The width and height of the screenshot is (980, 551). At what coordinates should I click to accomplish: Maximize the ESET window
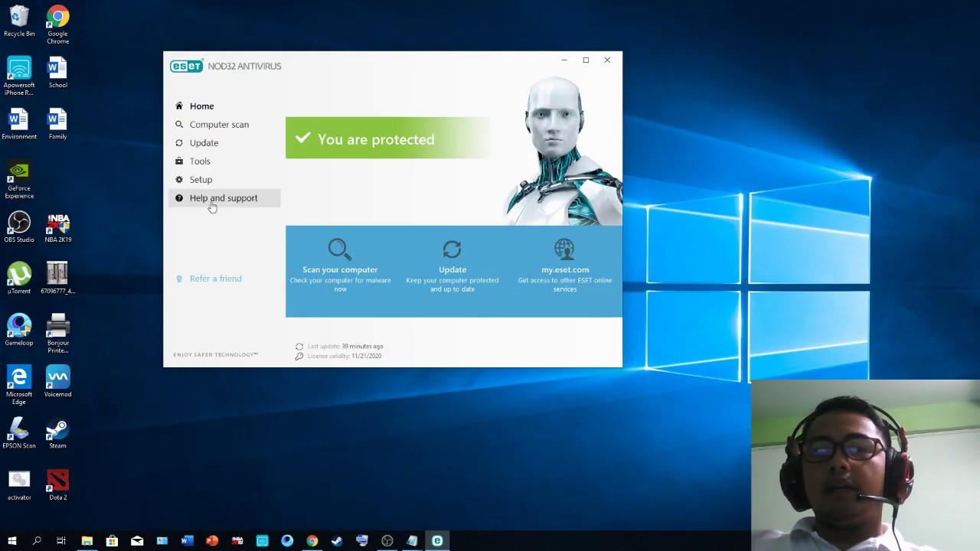point(586,60)
